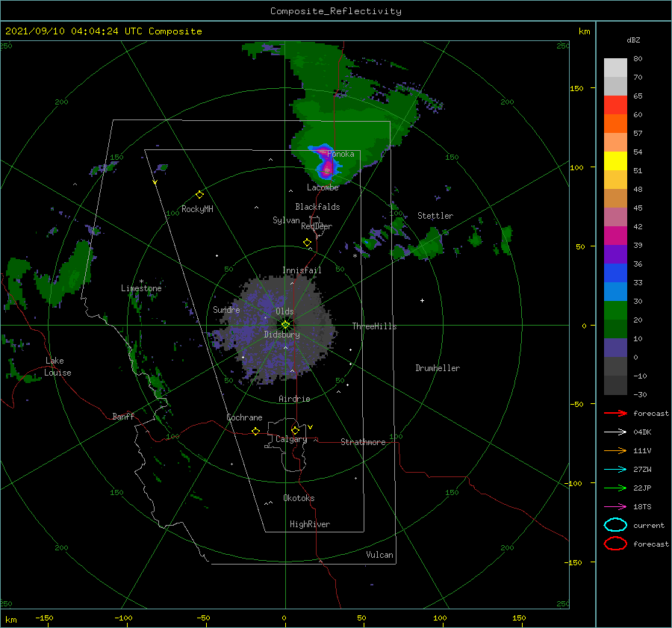Click the bright green 20-30 dBZ swatch
The height and width of the screenshot is (628, 672).
tap(615, 311)
